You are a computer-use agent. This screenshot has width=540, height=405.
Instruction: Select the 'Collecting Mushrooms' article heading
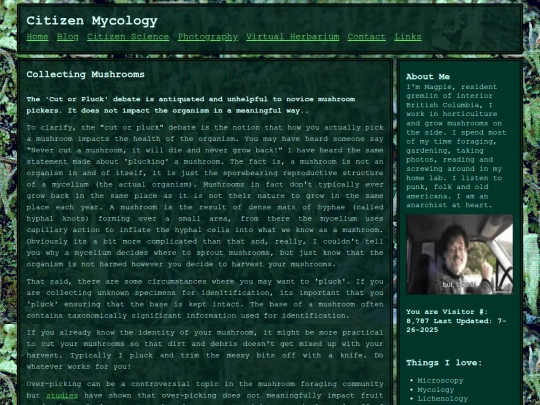click(85, 74)
